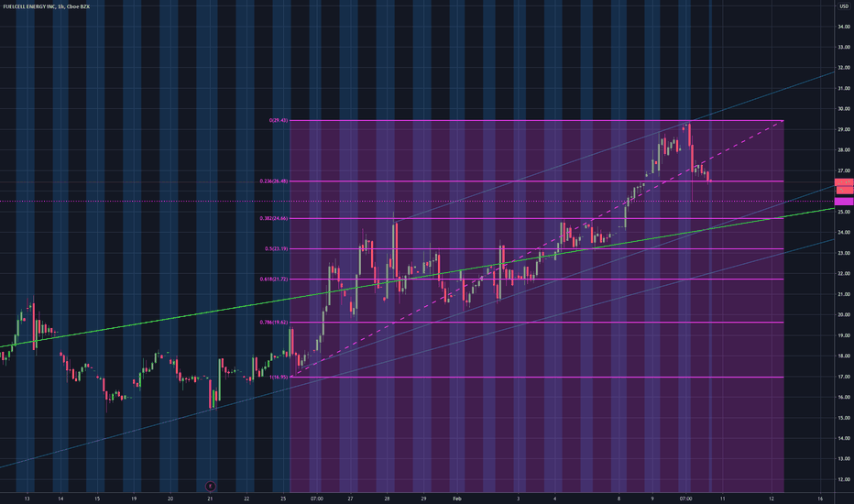Click the 25 date label on time axis

point(283,499)
